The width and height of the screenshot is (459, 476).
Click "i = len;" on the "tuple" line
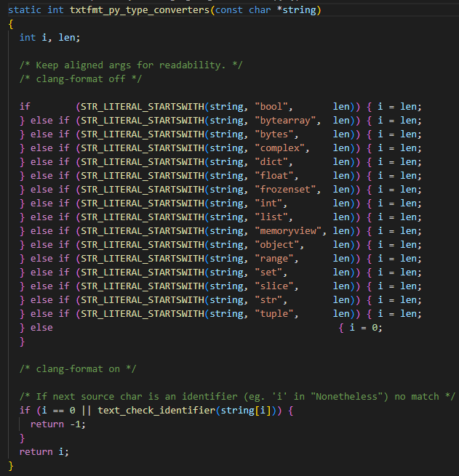pyautogui.click(x=399, y=314)
